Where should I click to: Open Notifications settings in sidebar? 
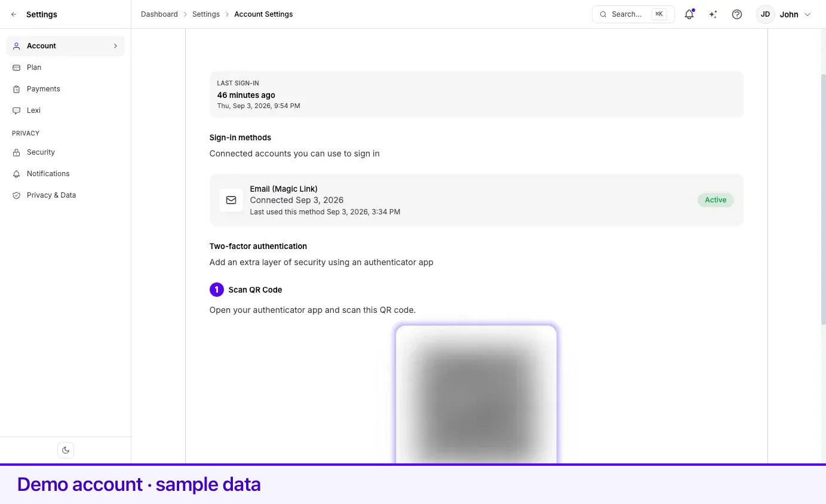tap(66, 174)
